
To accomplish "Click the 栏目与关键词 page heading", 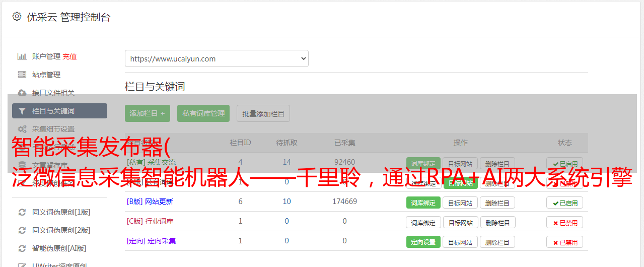I will point(155,87).
